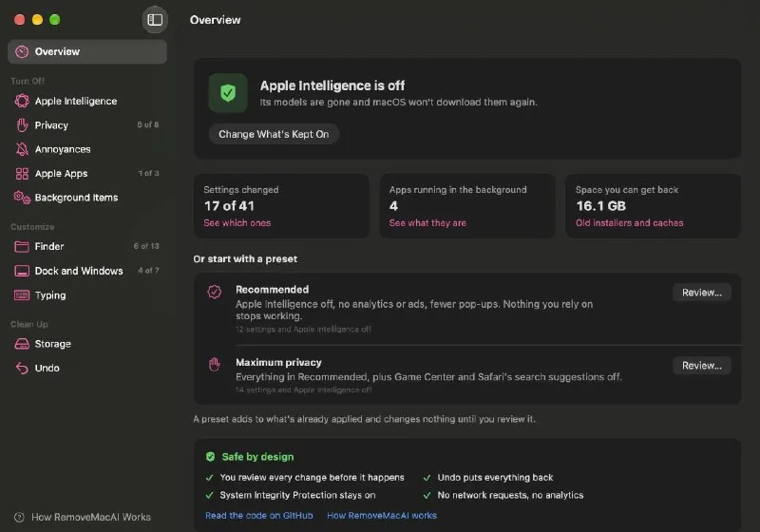Screen dimensions: 760x532
Task: Click the green shield status icon
Action: [x=228, y=92]
